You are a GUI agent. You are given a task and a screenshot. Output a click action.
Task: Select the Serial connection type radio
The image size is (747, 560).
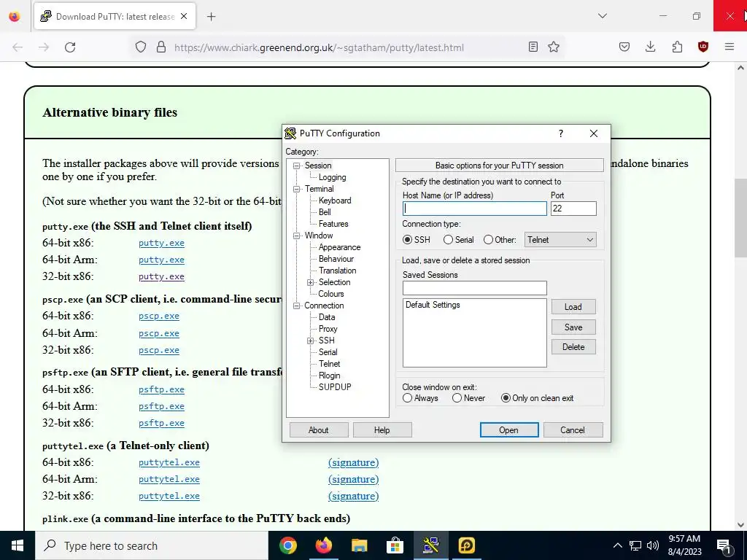pos(449,239)
